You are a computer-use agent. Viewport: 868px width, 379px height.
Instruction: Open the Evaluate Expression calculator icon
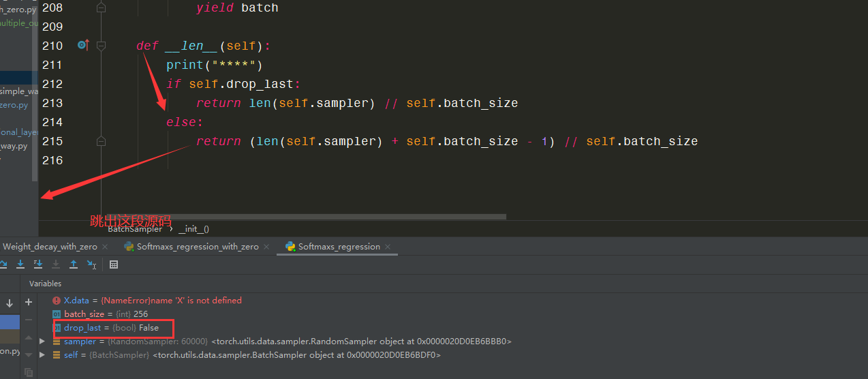(114, 264)
